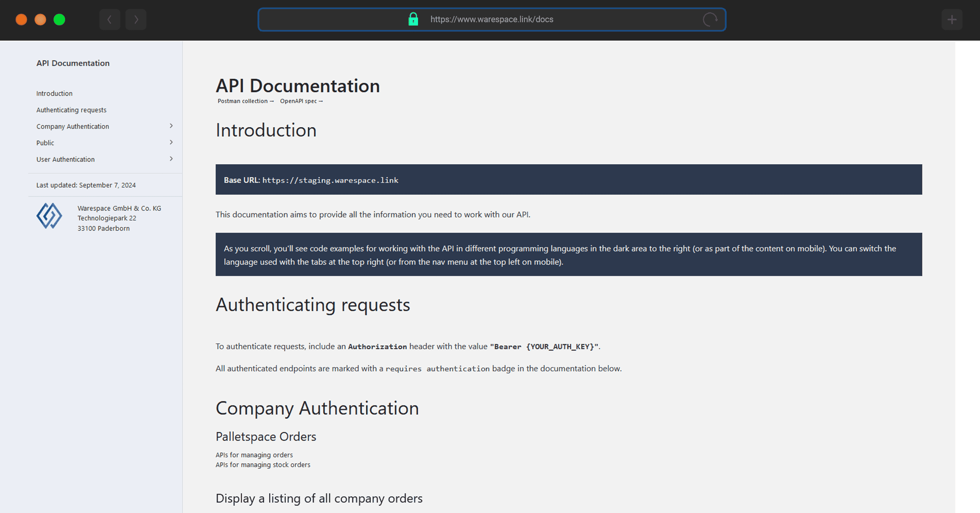
Task: Expand the Public section chevron
Action: pos(171,142)
